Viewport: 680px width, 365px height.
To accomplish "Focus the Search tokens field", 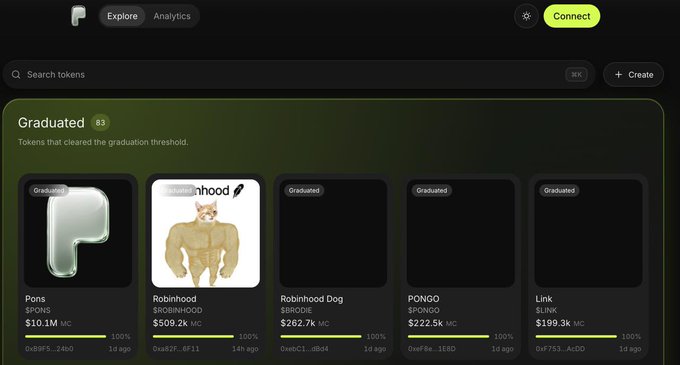I will tap(298, 75).
